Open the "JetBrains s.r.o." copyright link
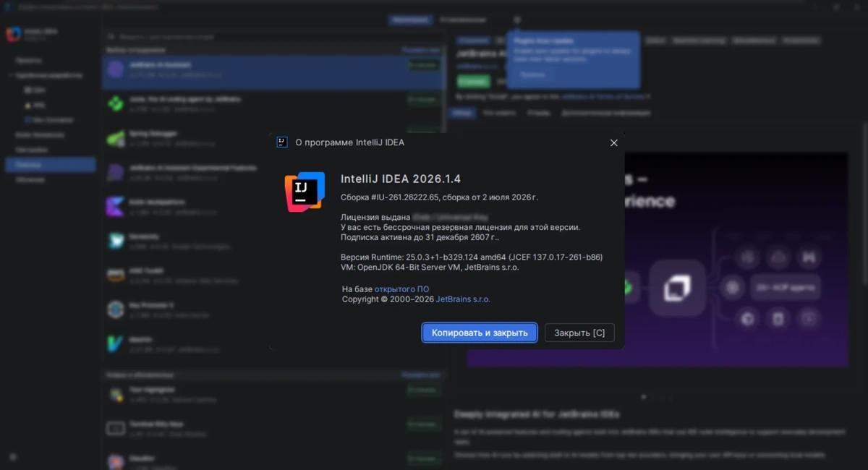This screenshot has height=470, width=868. pyautogui.click(x=463, y=299)
